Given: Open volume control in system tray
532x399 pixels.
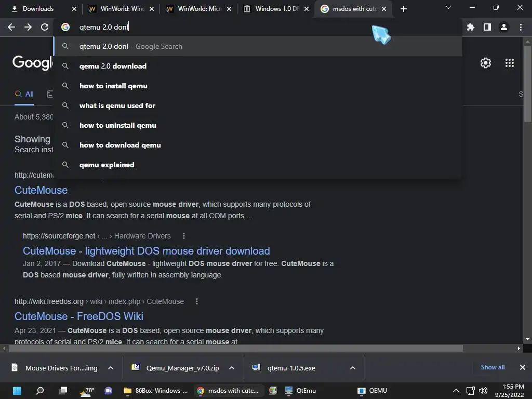Looking at the screenshot, I should [x=483, y=391].
